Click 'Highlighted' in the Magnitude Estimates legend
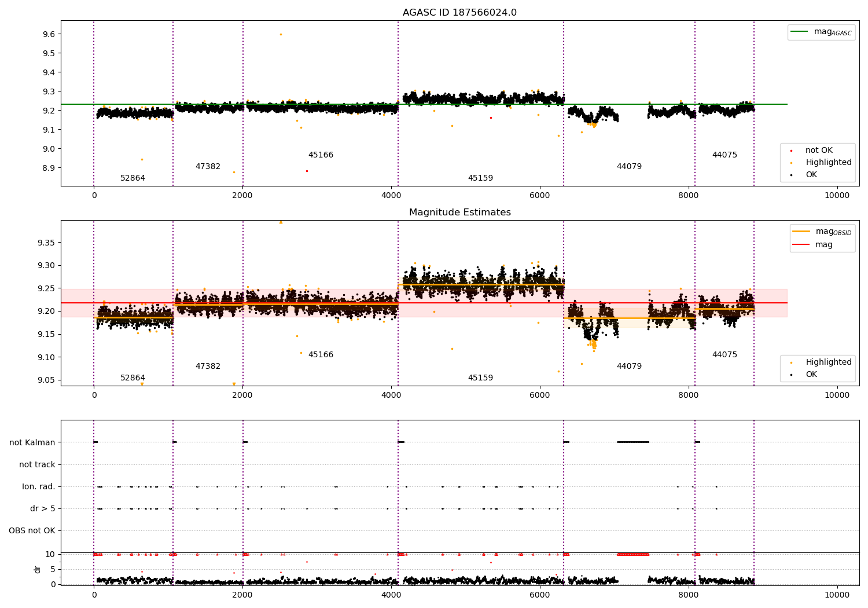Viewport: 868px width, 608px height. [x=829, y=362]
